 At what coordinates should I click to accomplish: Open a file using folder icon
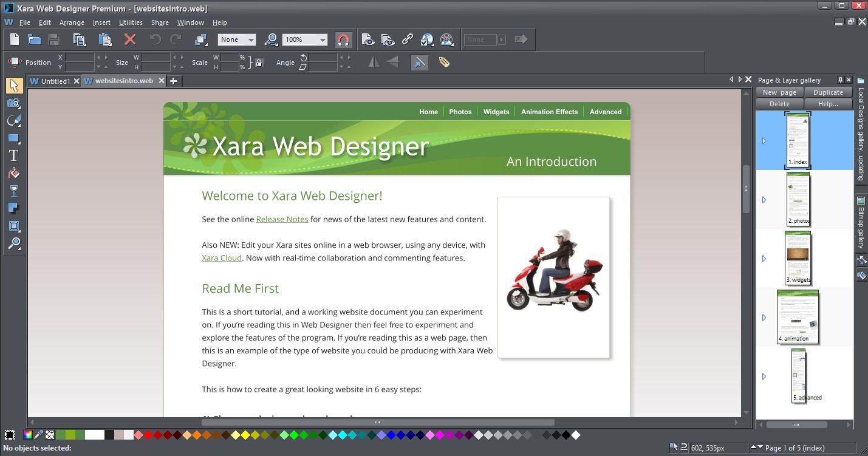point(34,39)
